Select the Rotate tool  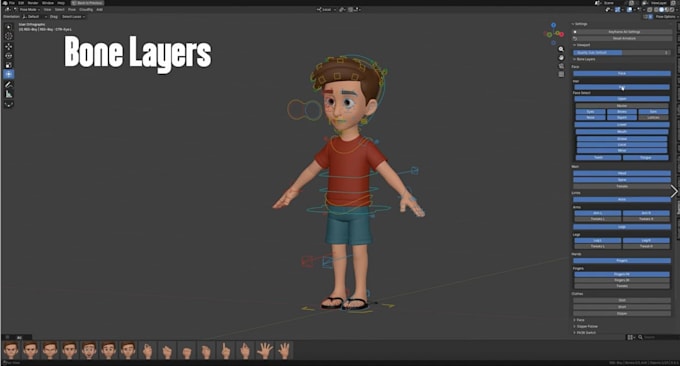9,56
